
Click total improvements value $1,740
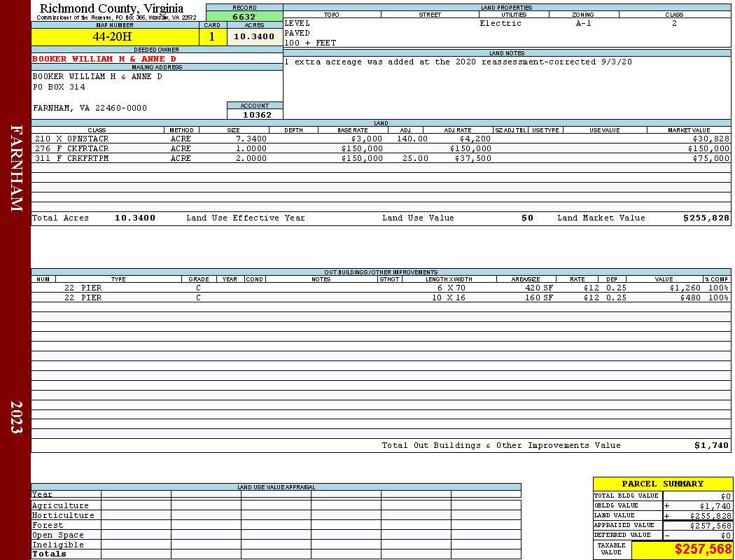712,445
